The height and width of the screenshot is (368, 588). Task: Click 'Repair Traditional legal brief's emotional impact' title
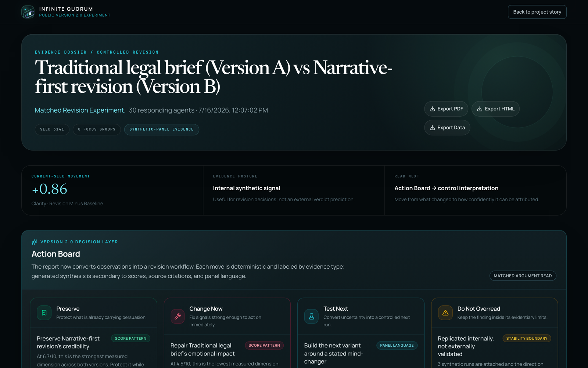tap(202, 350)
